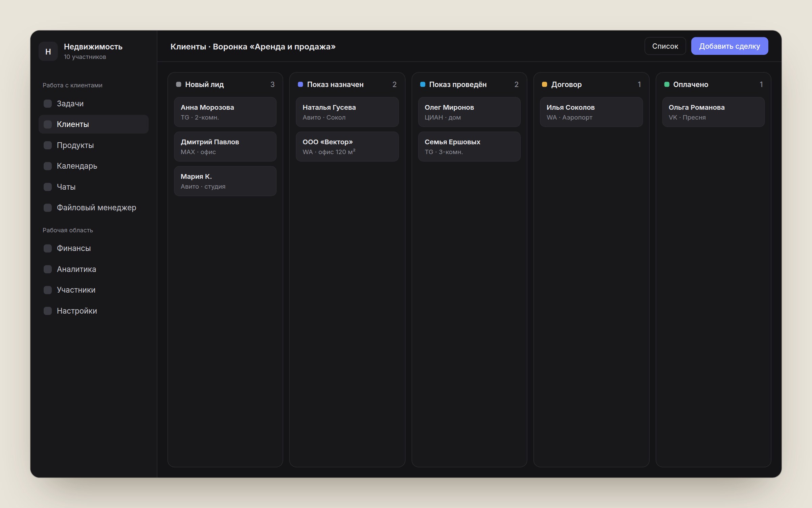Go to the Задачи section
This screenshot has width=812, height=508.
[93, 104]
